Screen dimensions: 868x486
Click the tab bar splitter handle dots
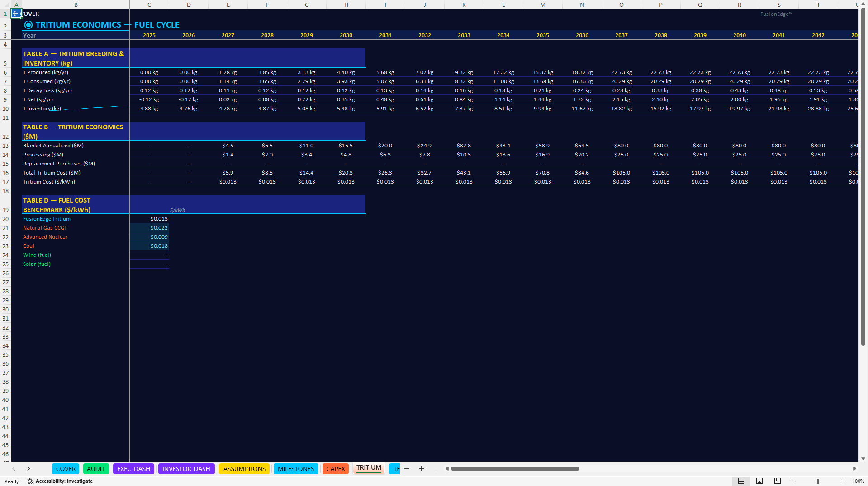click(436, 469)
